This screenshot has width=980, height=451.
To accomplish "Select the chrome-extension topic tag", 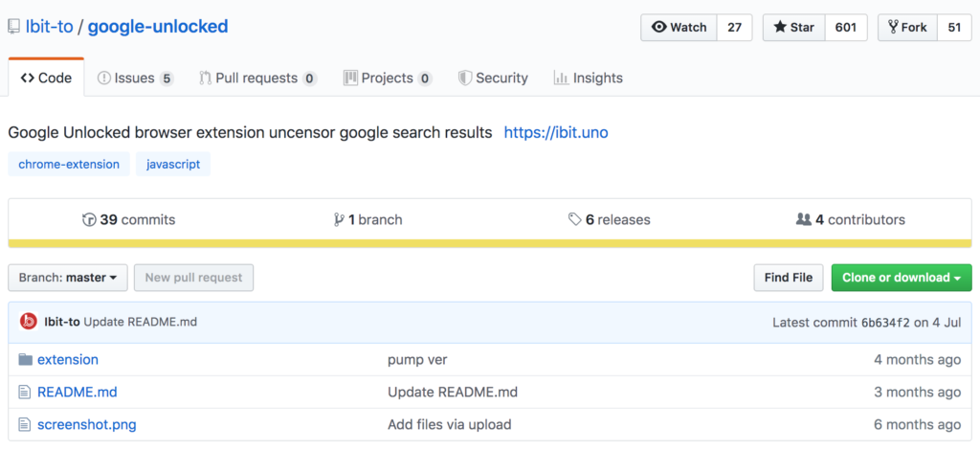I will (x=69, y=165).
